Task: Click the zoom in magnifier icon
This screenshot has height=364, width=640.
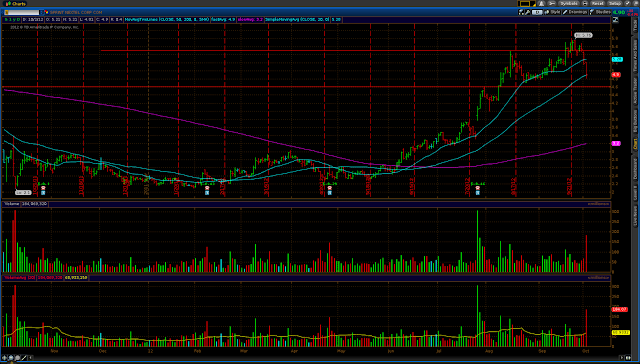Action: (x=11, y=358)
